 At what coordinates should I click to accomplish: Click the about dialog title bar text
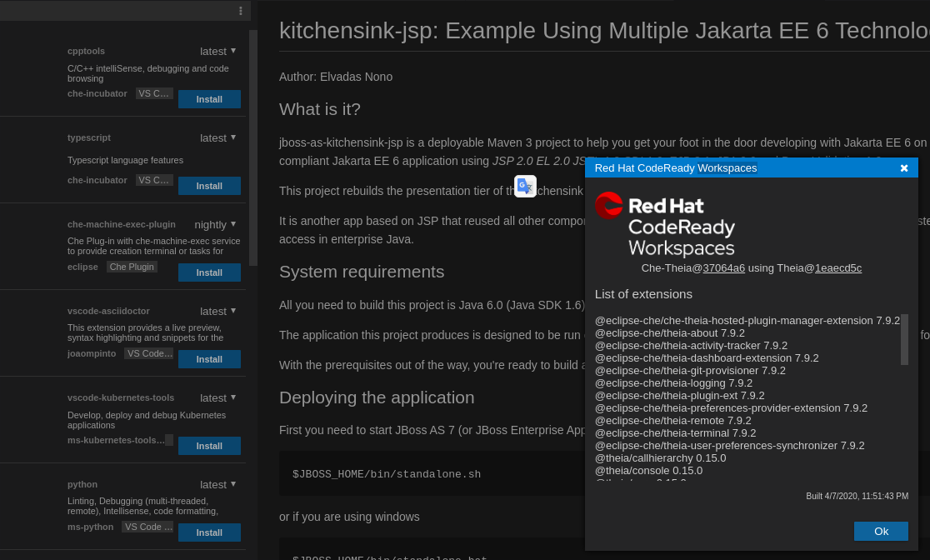676,168
